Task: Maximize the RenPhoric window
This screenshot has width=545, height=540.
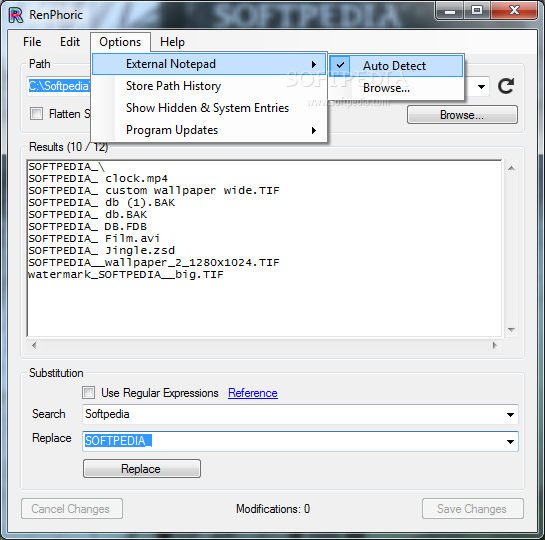Action: [x=477, y=11]
